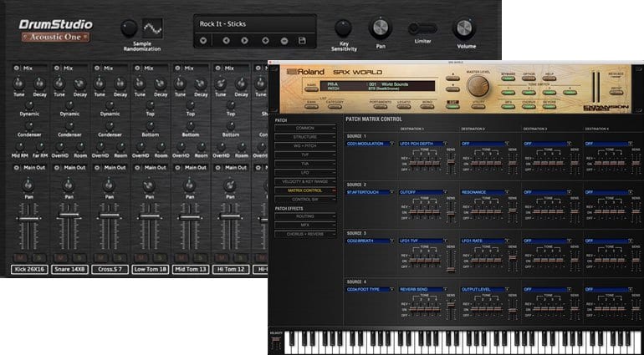644x355 pixels.
Task: Click the Key Sensitivity knob
Action: pyautogui.click(x=343, y=28)
